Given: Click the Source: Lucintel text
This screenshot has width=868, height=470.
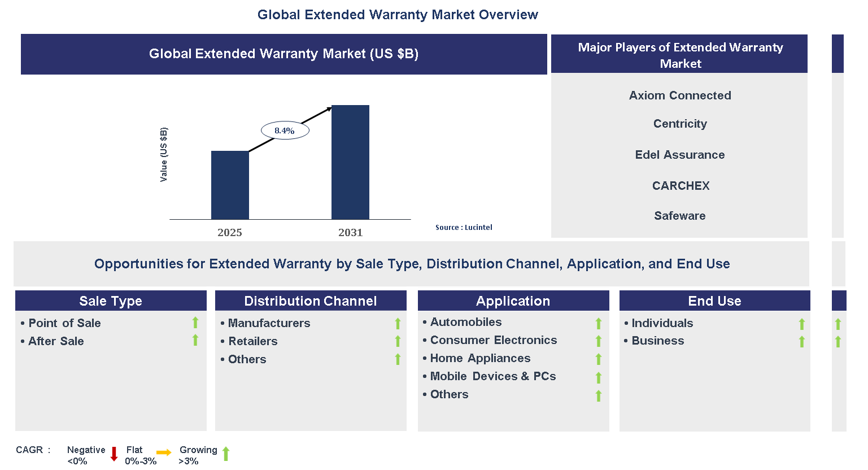Looking at the screenshot, I should tap(464, 228).
